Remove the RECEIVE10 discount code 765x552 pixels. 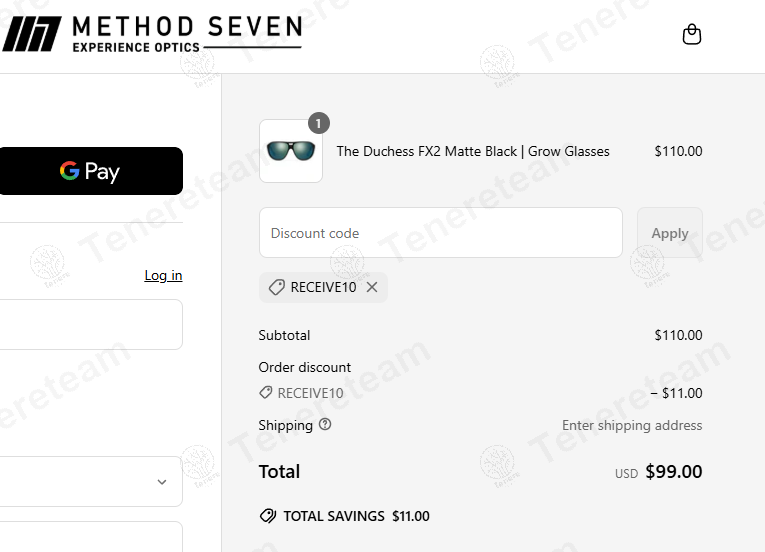pyautogui.click(x=372, y=287)
